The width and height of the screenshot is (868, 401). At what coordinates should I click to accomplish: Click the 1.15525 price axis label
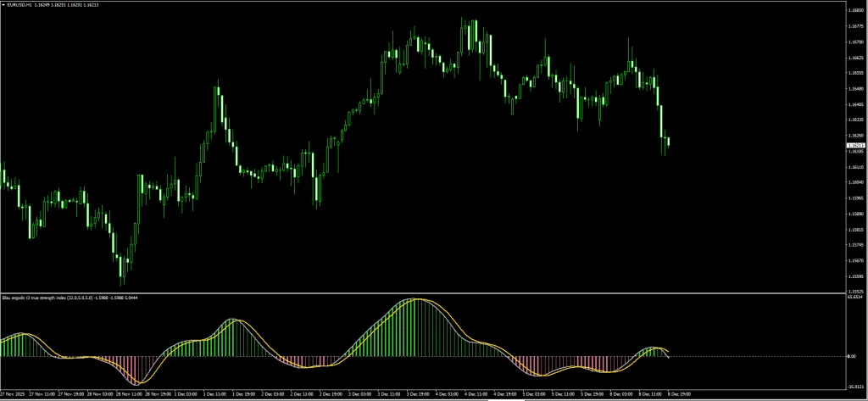pos(855,290)
